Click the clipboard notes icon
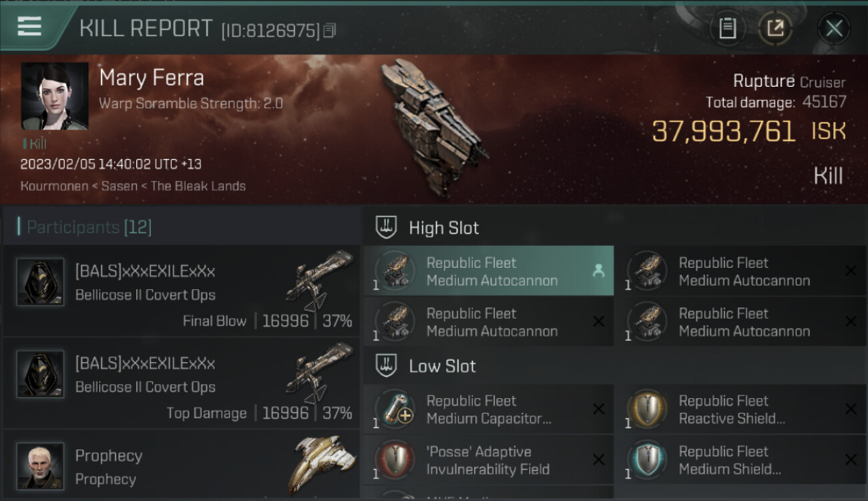This screenshot has width=868, height=501. point(727,28)
